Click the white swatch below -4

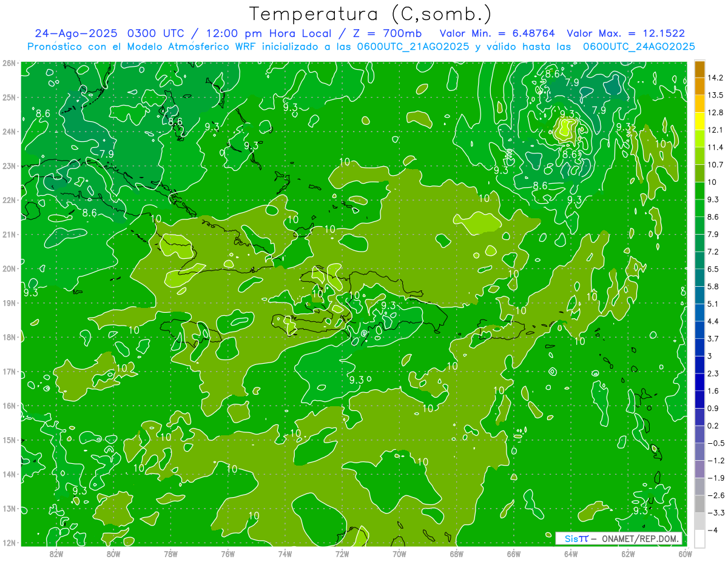699,538
